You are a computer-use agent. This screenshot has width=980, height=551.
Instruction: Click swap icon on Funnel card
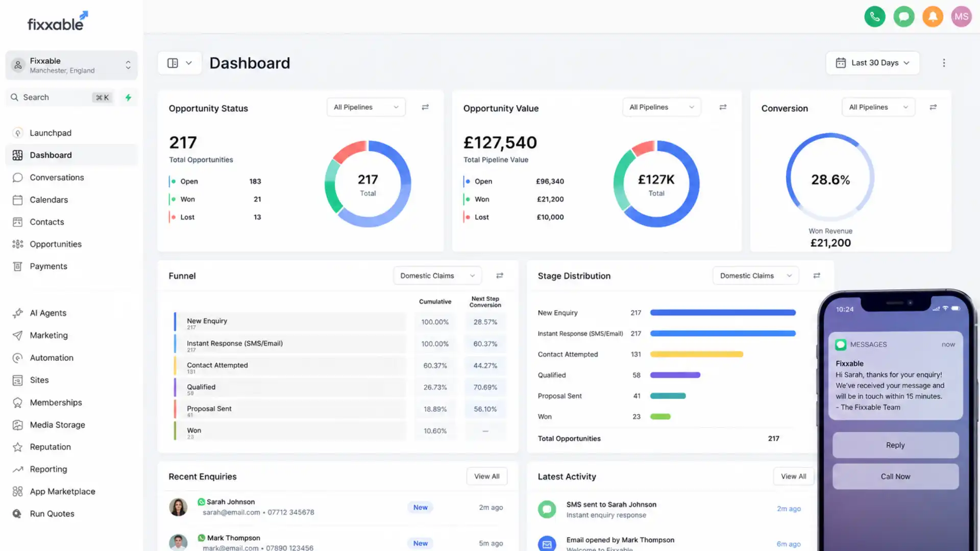point(500,275)
